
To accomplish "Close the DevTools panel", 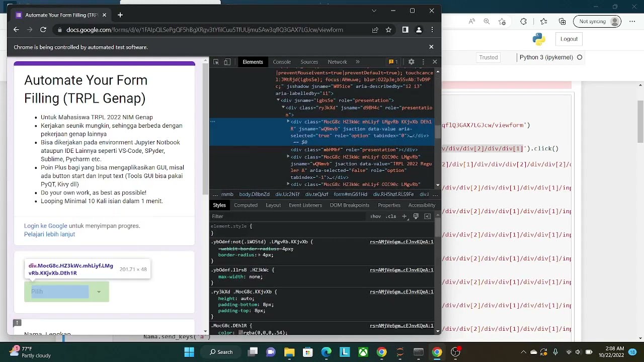I will (x=435, y=62).
